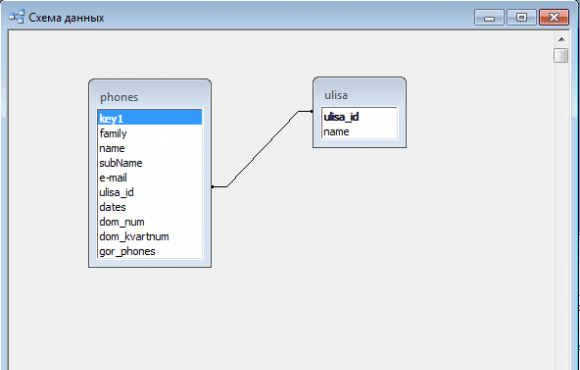The height and width of the screenshot is (370, 580).
Task: Click the name field in phones table
Action: [x=150, y=148]
